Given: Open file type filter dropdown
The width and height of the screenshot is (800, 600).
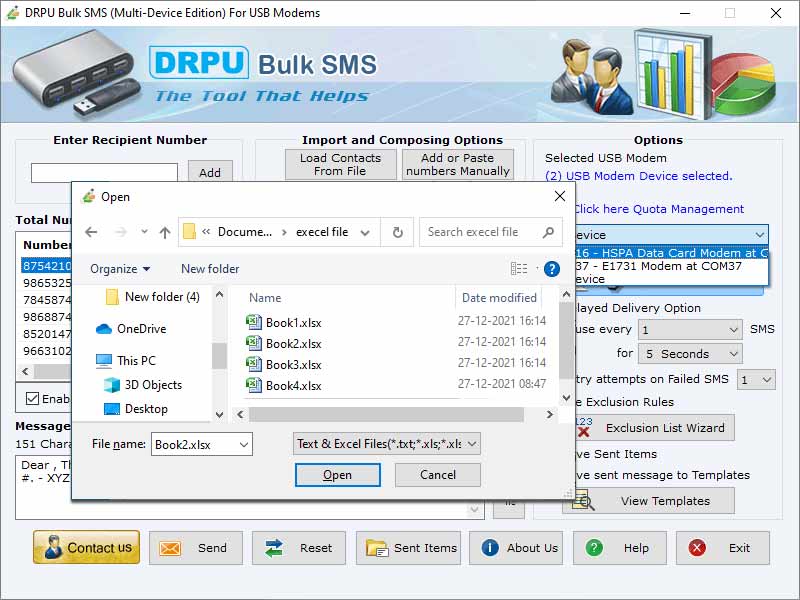Looking at the screenshot, I should coord(472,444).
